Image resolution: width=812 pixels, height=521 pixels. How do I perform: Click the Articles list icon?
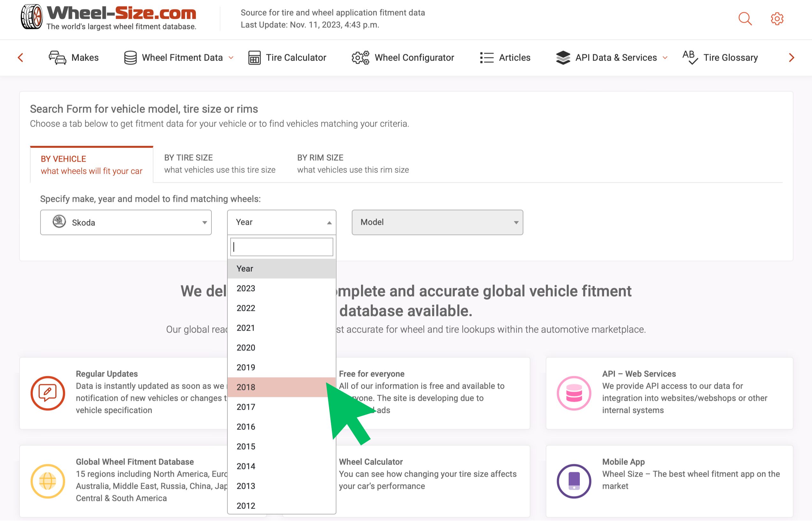pyautogui.click(x=487, y=57)
